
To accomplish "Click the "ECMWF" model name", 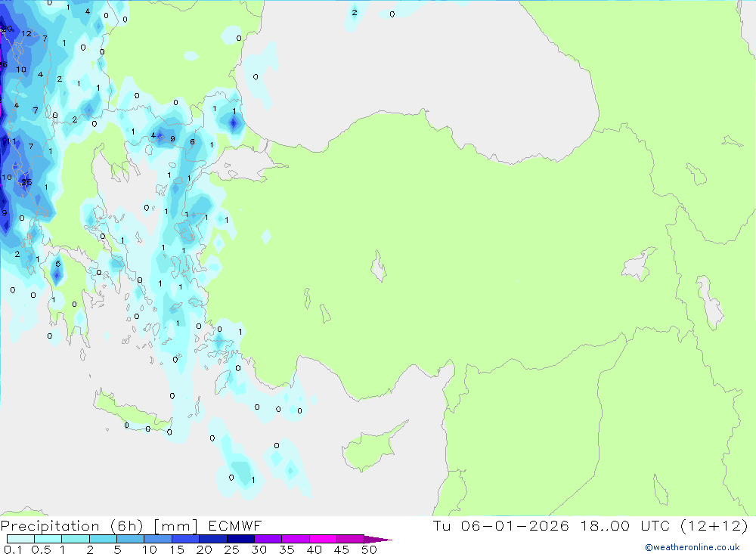I will [x=235, y=525].
